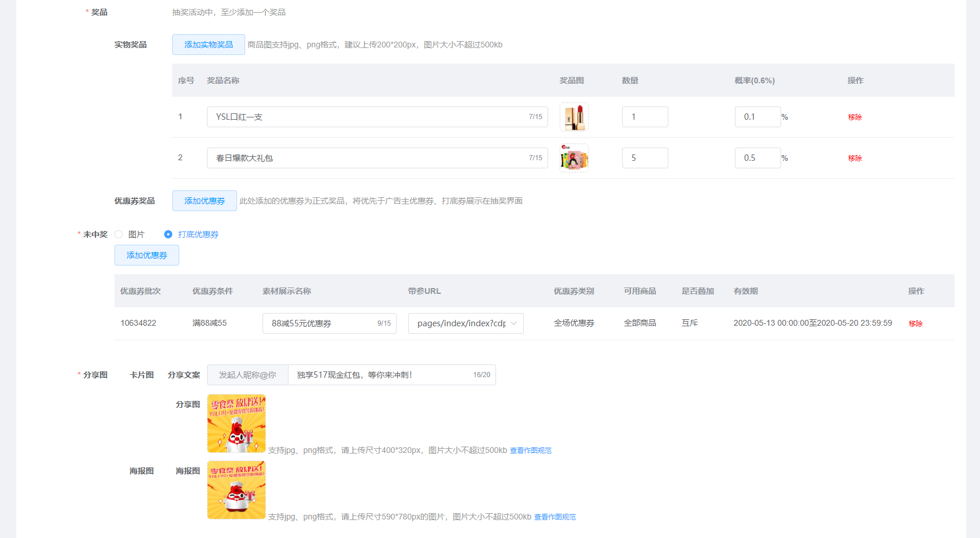Select the 打底优惠券 radio option
Screen dimensions: 980x538
pos(168,234)
